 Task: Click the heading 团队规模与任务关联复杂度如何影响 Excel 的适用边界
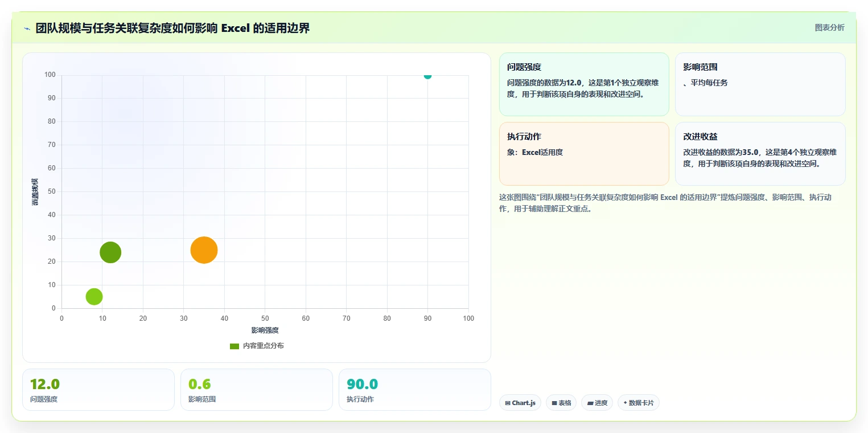pos(173,28)
